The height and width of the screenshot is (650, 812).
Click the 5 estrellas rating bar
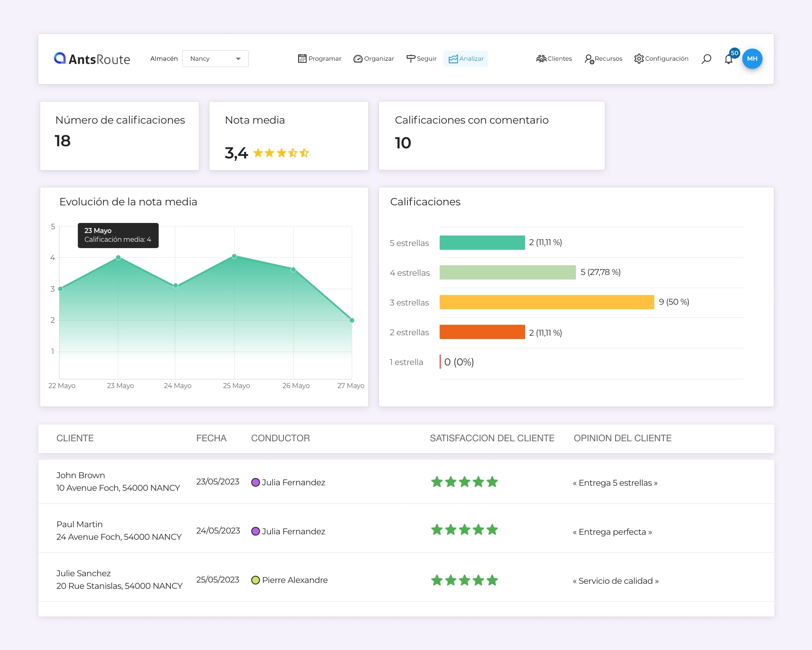click(x=482, y=243)
